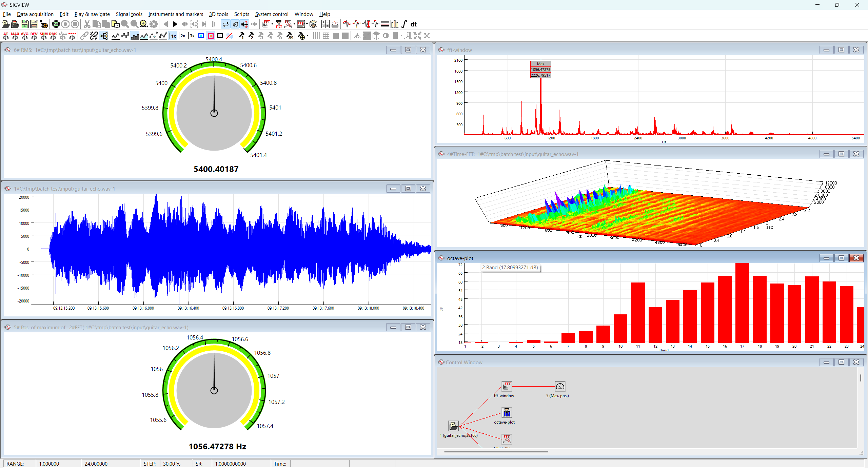Image resolution: width=868 pixels, height=468 pixels.
Task: Toggle the 1x line width button
Action: click(x=173, y=36)
